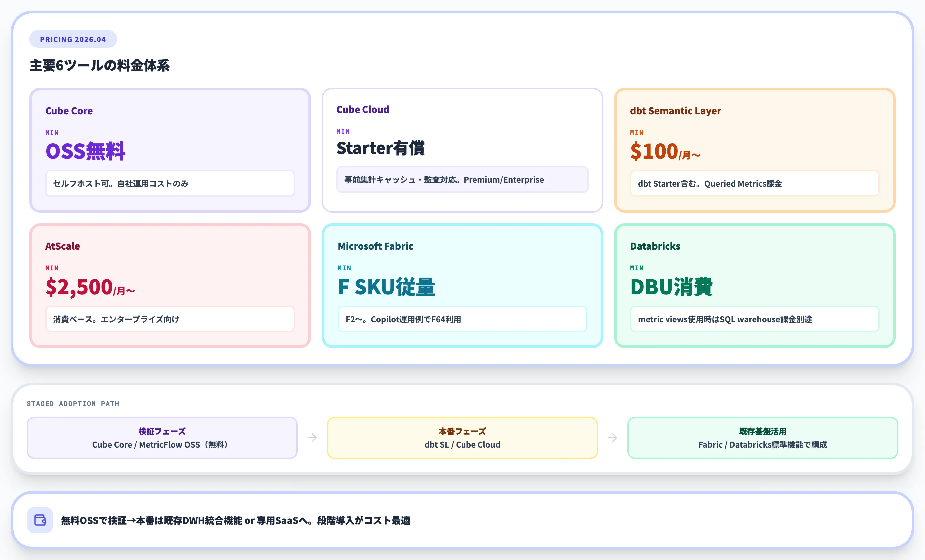
Task: Open the Cube Cloud pricing card
Action: tap(462, 149)
